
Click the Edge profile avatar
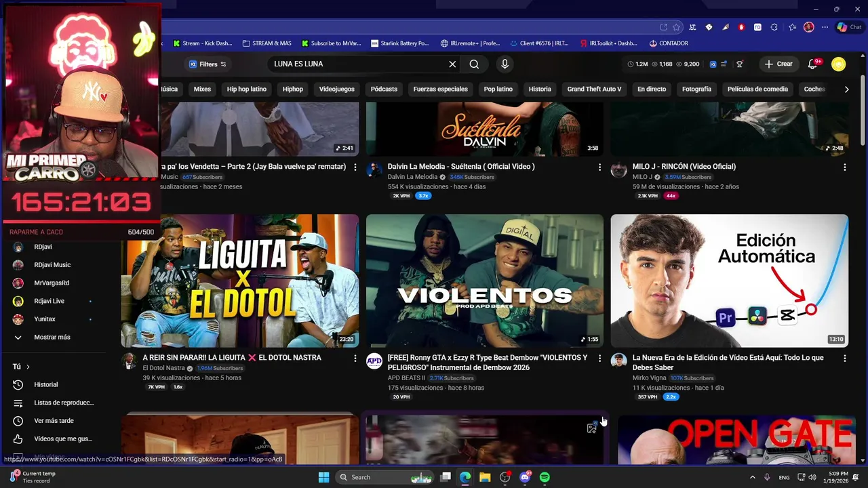tap(808, 27)
